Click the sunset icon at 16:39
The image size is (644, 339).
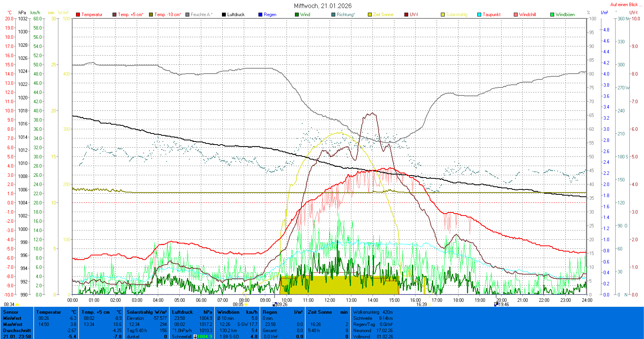[x=430, y=304]
